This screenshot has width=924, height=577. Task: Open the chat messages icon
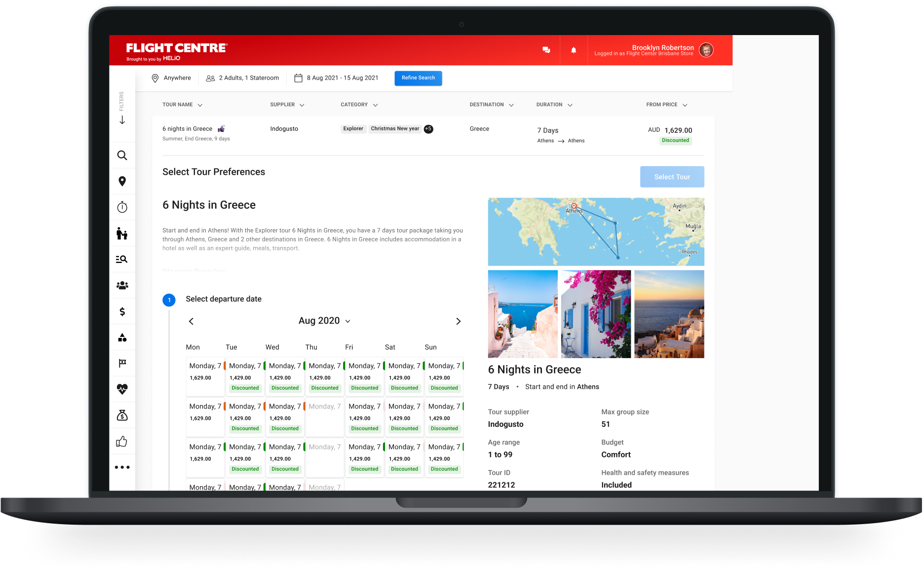[x=546, y=50]
